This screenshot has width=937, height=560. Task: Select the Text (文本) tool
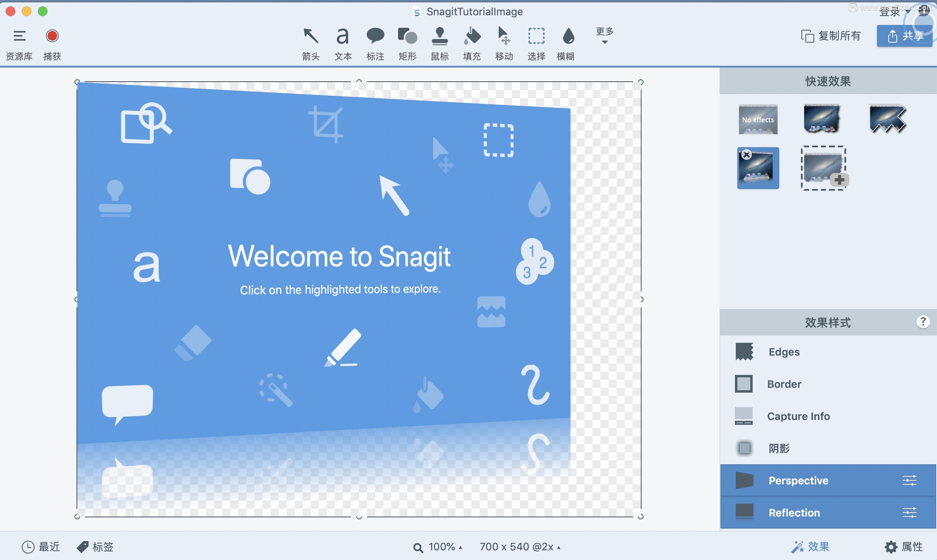click(x=343, y=42)
